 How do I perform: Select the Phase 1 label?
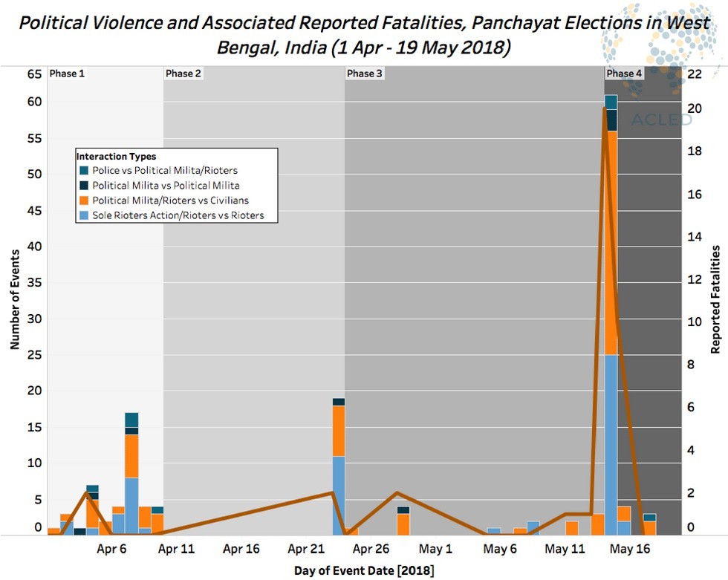coord(67,74)
